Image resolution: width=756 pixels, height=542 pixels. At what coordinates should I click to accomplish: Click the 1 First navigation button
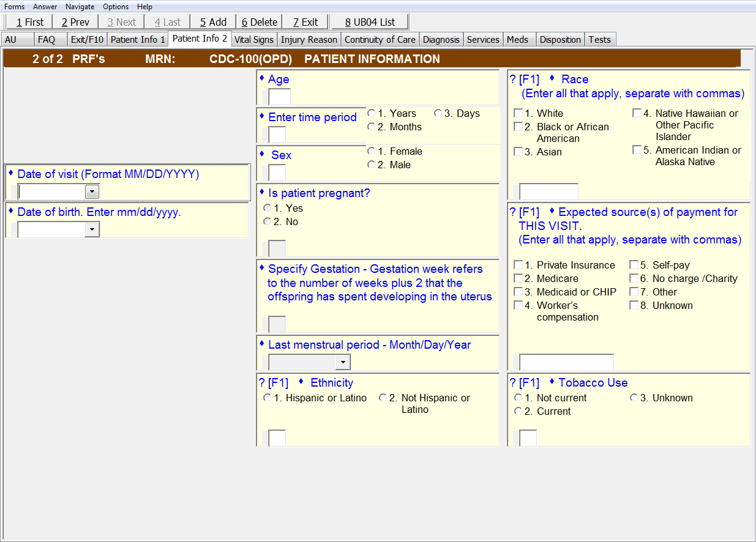click(x=29, y=22)
